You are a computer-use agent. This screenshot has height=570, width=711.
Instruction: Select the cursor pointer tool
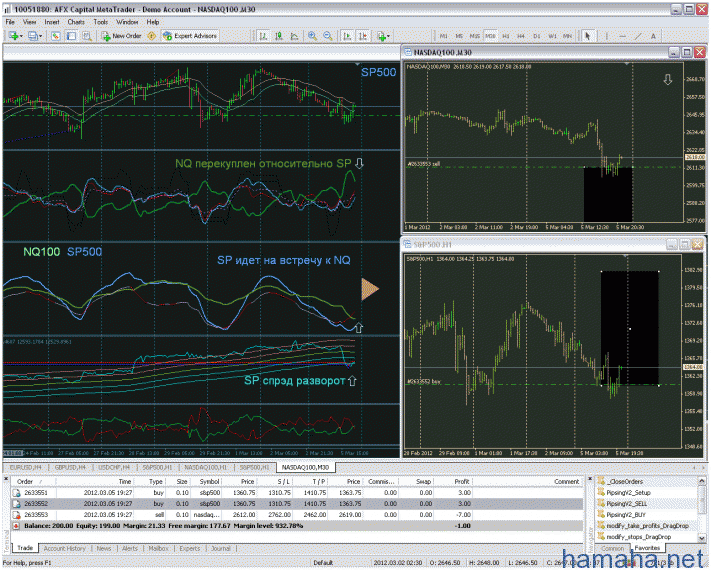[x=588, y=36]
